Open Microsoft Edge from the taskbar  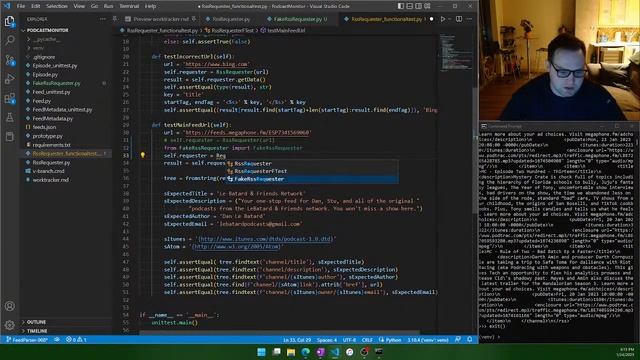click(x=306, y=352)
